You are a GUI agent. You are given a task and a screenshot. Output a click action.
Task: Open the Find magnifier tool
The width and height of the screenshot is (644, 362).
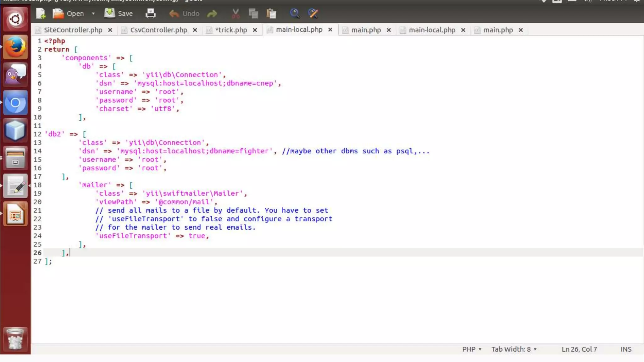pyautogui.click(x=295, y=14)
